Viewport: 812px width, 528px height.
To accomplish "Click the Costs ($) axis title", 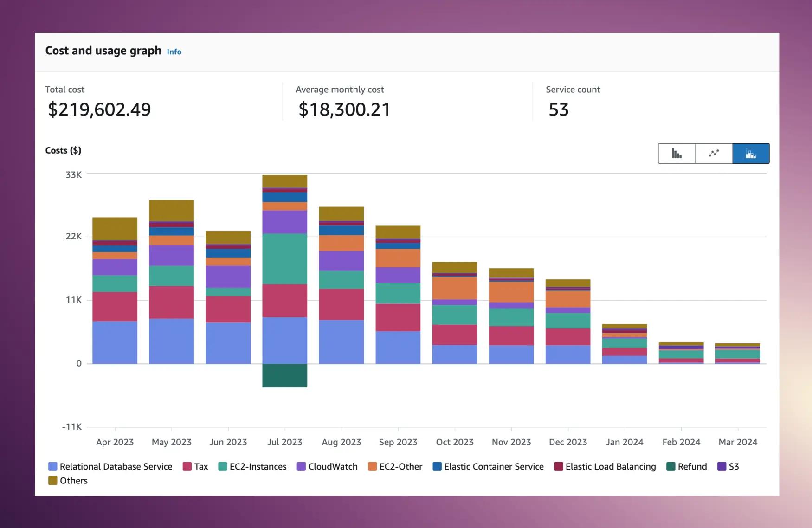I will pyautogui.click(x=63, y=150).
